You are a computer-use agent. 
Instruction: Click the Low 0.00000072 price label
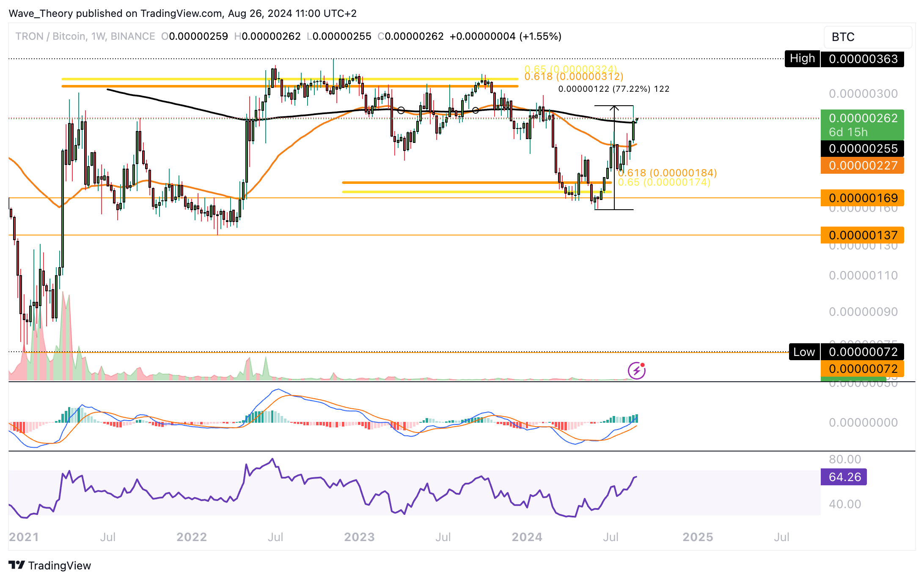coord(846,352)
